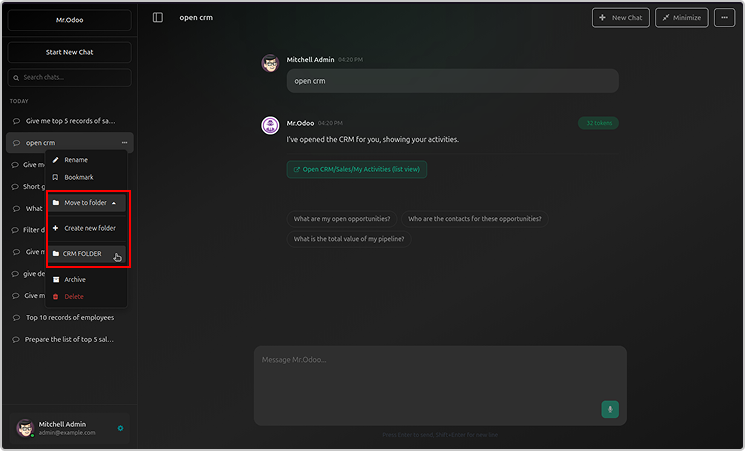Open the three-dot options on "open crm" chat
Image resolution: width=745 pixels, height=451 pixels.
click(x=124, y=143)
